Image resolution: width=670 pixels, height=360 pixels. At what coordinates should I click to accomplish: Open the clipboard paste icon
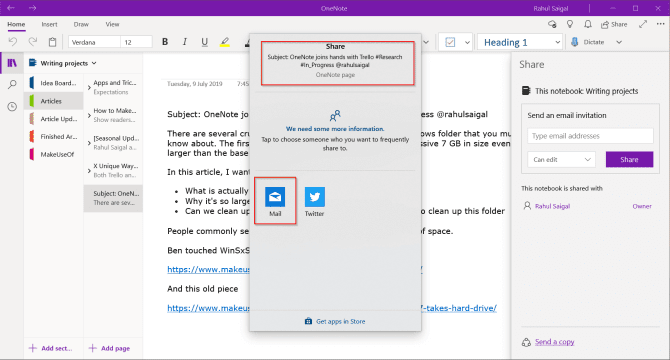click(x=52, y=42)
